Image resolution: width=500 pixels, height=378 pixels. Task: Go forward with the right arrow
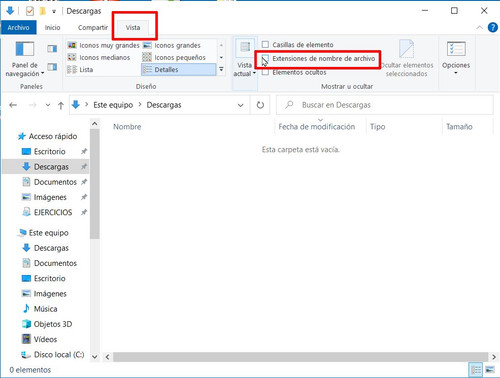(x=32, y=105)
